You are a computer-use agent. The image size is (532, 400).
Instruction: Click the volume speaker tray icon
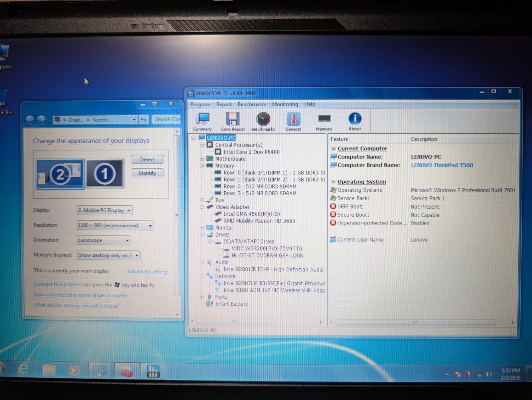488,374
